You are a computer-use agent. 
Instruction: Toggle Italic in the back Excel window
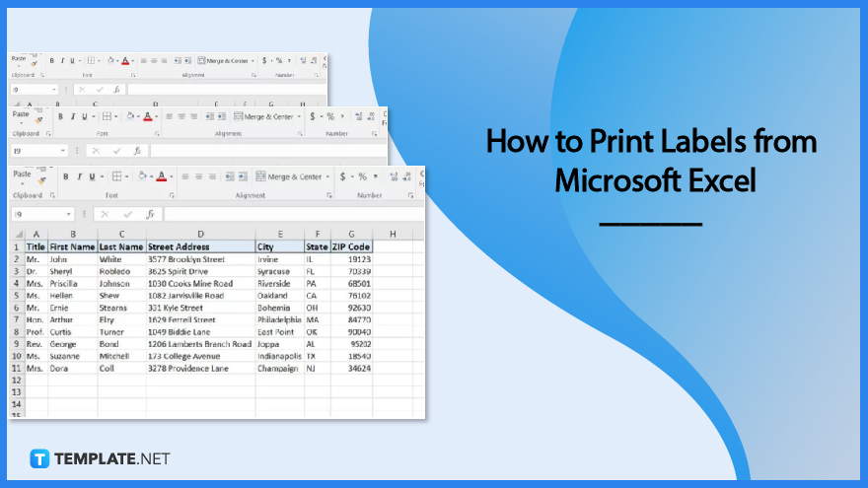tap(62, 61)
